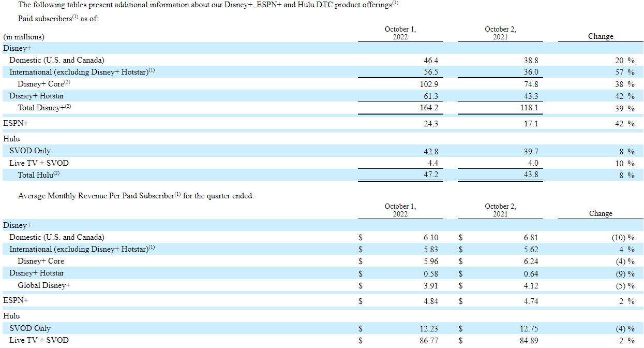Viewport: 644px width, 348px height.
Task: Click the 3.91 Global Disney+ revenue value
Action: 431,285
